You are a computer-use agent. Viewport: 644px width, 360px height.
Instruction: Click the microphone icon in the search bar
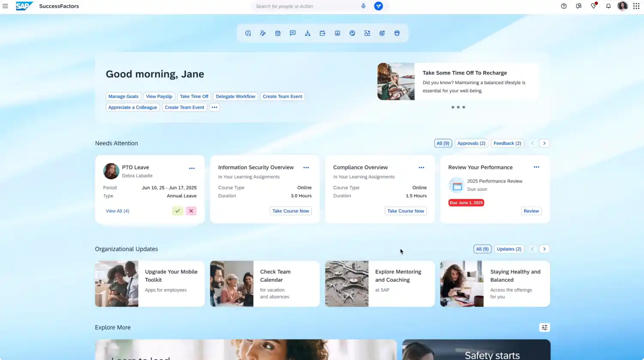click(x=363, y=6)
